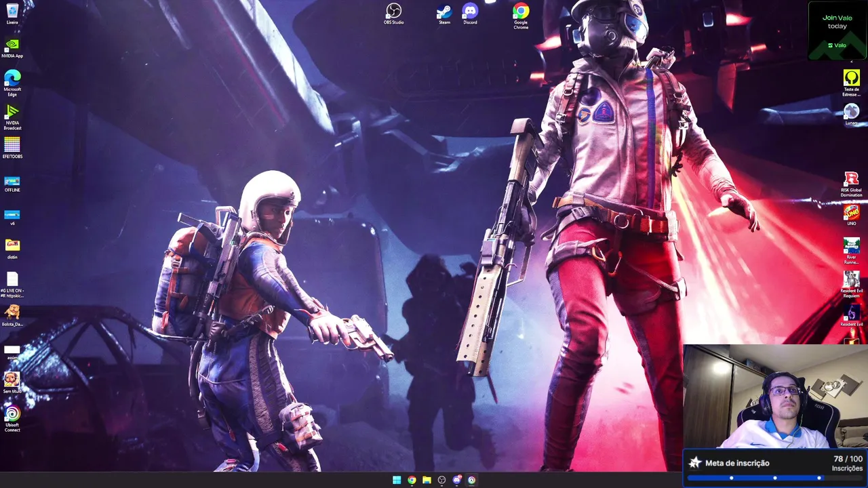
Task: Open the Lixeira recycle bin icon
Action: click(x=12, y=14)
